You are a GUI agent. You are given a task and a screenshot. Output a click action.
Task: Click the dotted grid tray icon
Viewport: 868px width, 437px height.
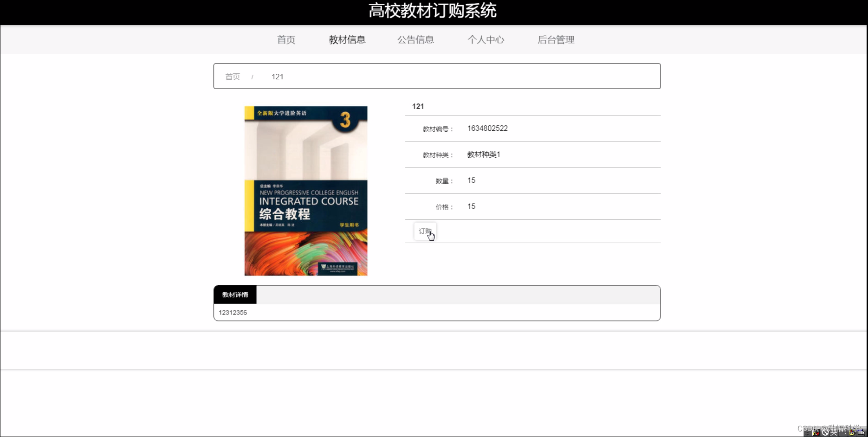coord(806,433)
